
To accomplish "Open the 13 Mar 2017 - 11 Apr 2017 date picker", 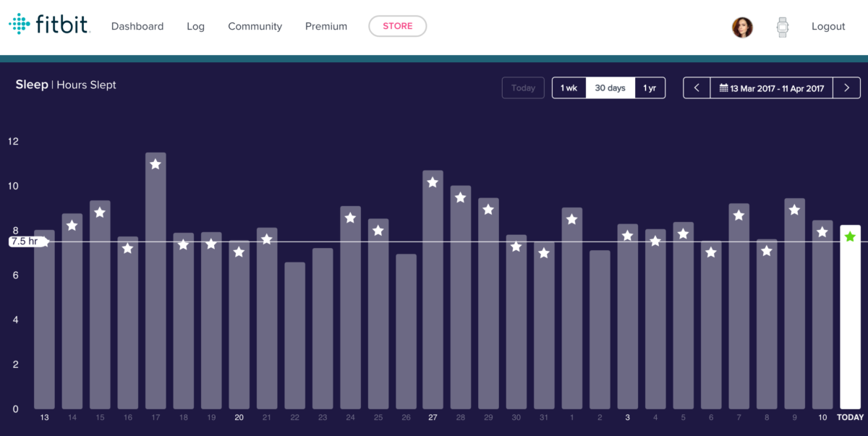I will coord(771,88).
